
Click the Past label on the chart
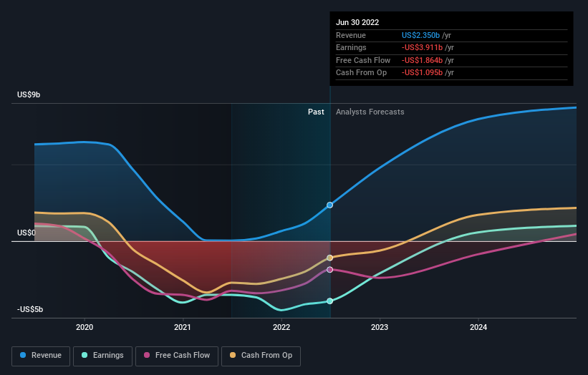coord(316,112)
